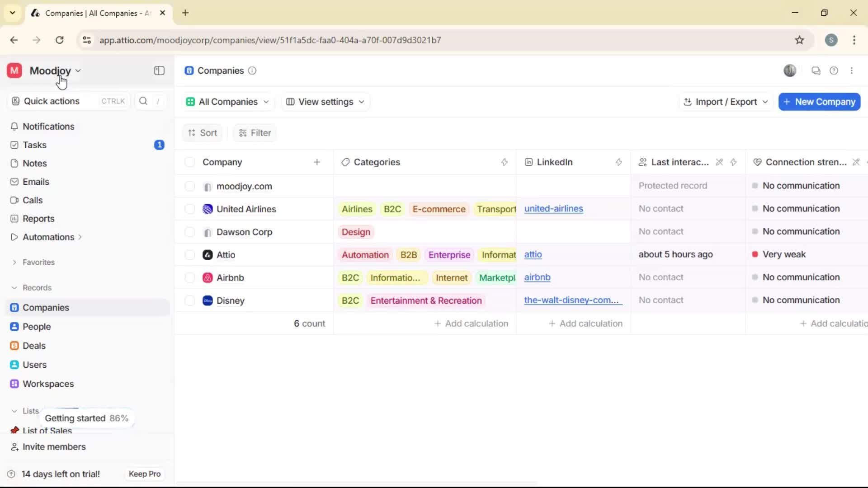This screenshot has height=488, width=868.
Task: Click the Attio company logo icon
Action: 208,255
